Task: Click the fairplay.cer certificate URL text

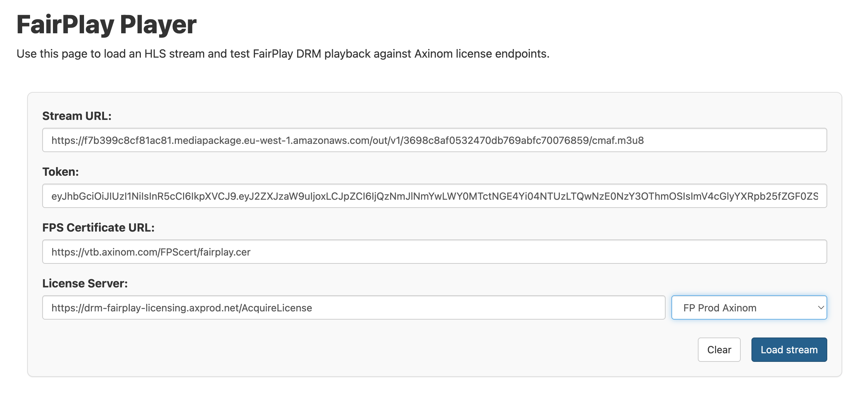Action: point(151,252)
